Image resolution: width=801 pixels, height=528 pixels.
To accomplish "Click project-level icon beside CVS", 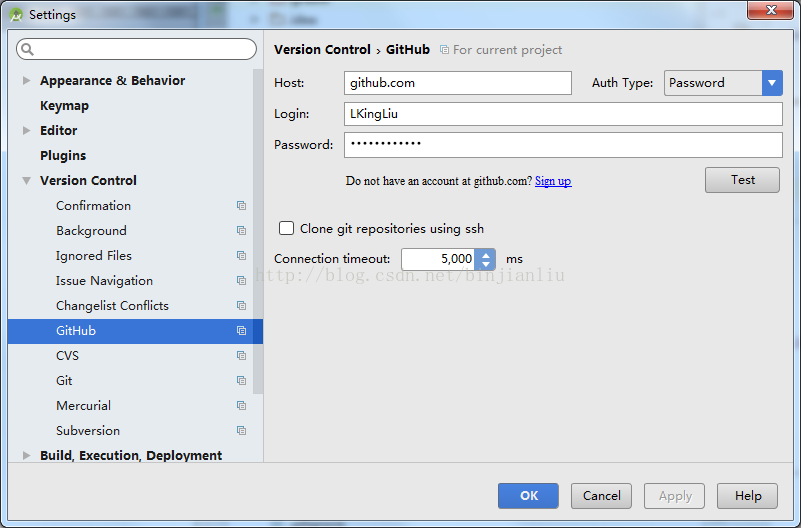I will [x=242, y=355].
